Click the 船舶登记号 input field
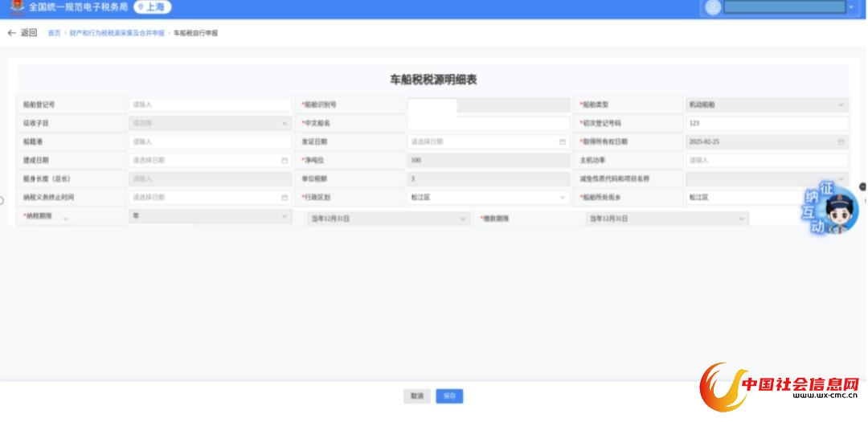This screenshot has width=868, height=422. pos(210,104)
